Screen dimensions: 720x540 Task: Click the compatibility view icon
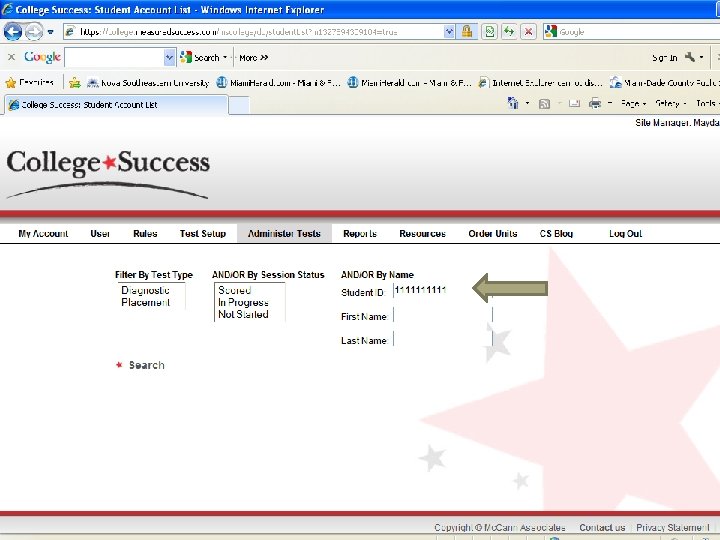click(x=489, y=32)
